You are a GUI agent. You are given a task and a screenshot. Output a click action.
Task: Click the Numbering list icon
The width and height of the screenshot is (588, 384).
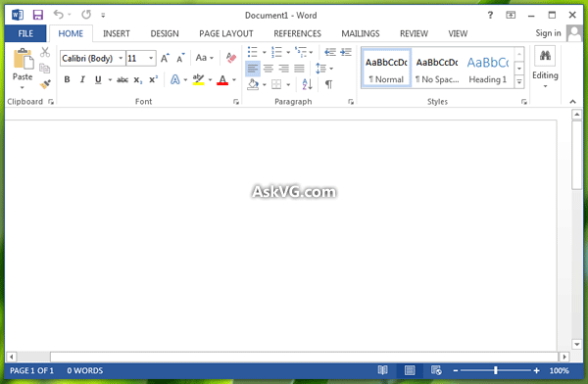click(276, 52)
